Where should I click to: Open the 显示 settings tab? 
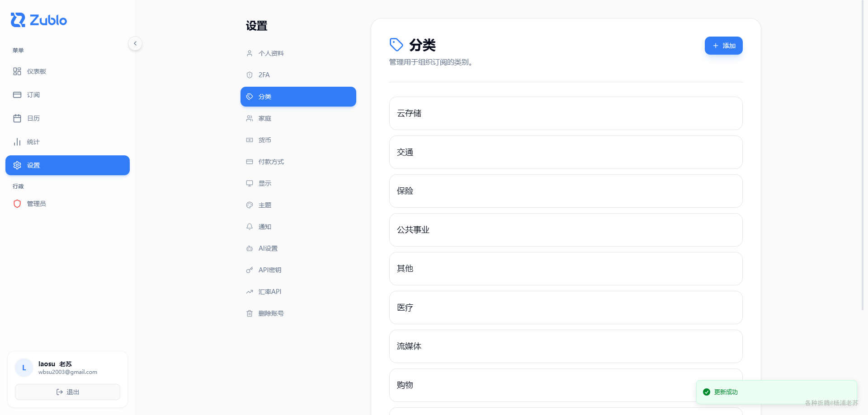298,183
